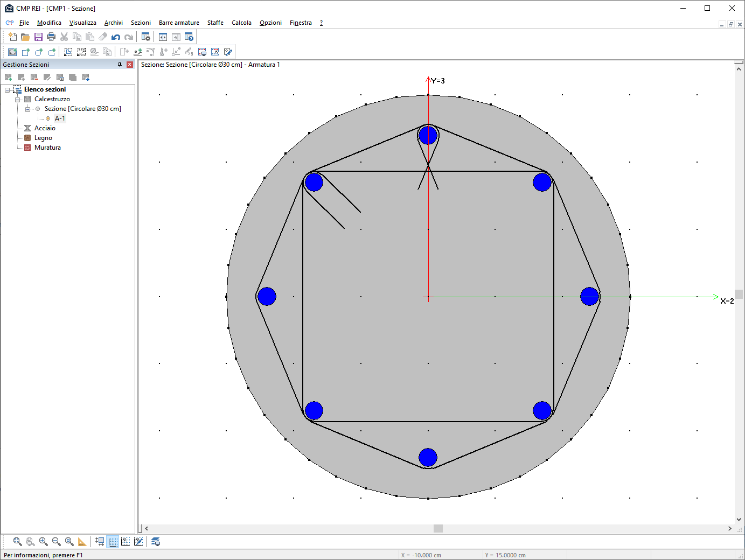The width and height of the screenshot is (745, 560).
Task: Select Legno tree item
Action: click(43, 138)
